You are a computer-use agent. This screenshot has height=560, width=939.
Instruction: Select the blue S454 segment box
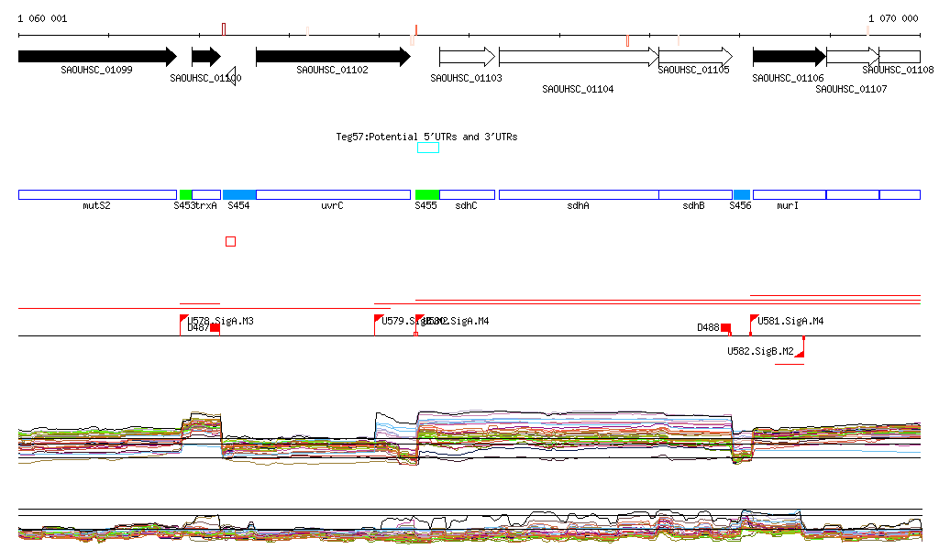(x=239, y=194)
